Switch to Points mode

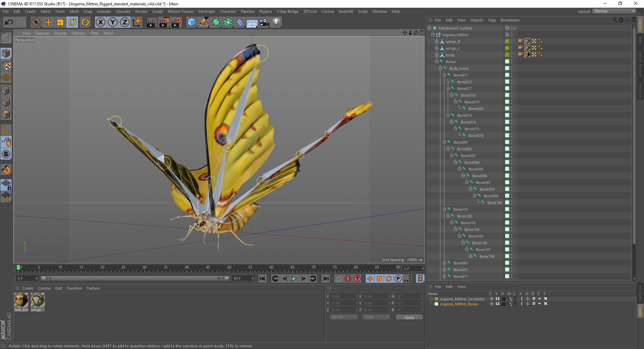click(6, 90)
